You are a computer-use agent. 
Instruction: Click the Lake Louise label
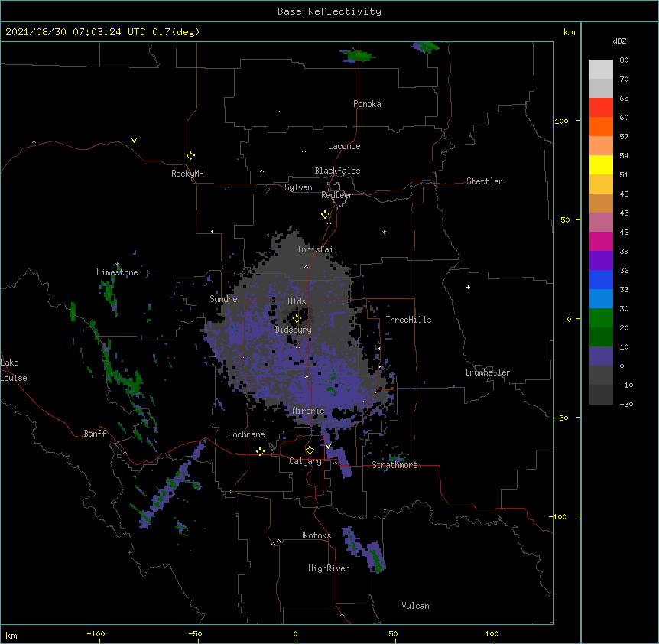point(13,370)
